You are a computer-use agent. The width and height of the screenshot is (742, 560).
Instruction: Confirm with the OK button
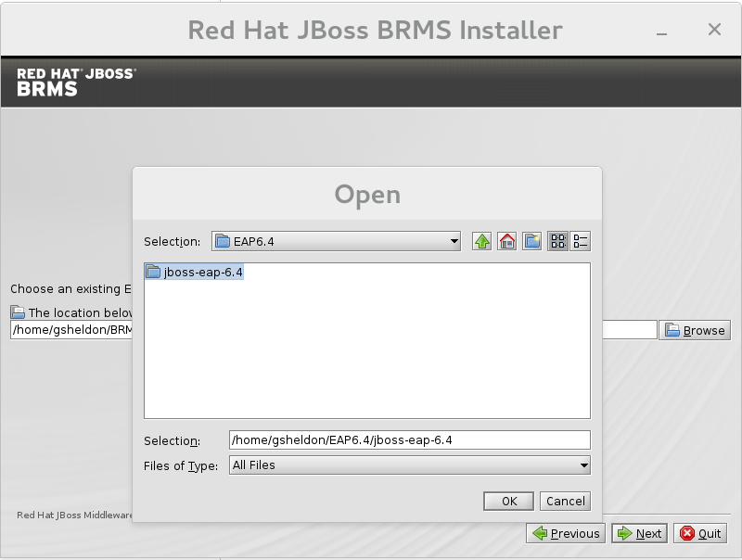(x=508, y=502)
